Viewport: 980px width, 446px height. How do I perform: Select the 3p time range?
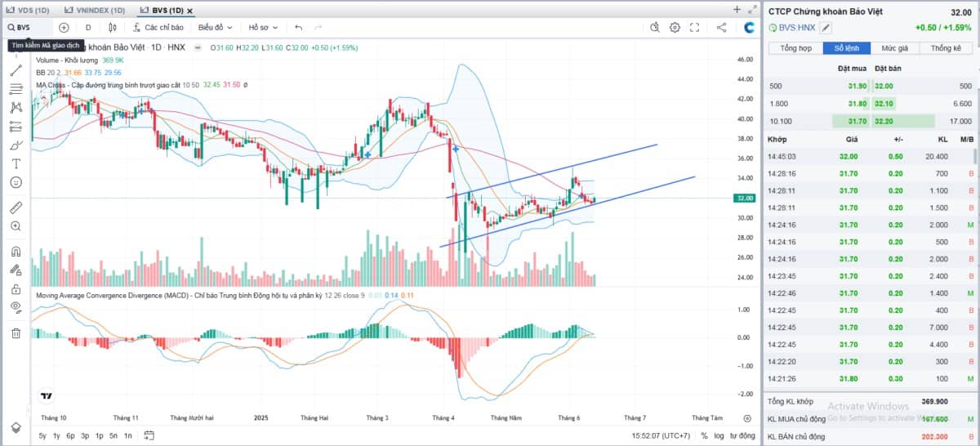click(86, 435)
